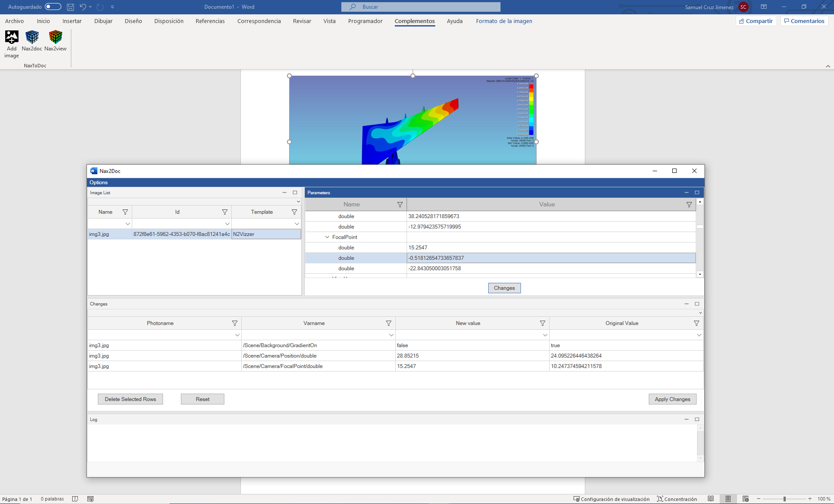Open the Name filter row dropdown in Image List
Viewport: 834px width, 504px height.
(128, 224)
